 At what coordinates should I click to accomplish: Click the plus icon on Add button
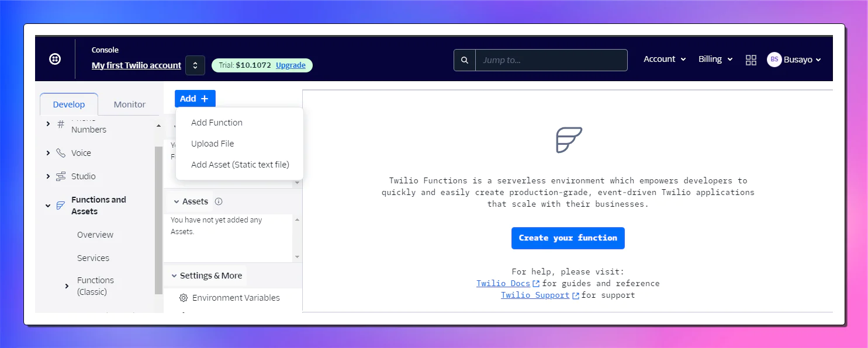click(x=205, y=99)
